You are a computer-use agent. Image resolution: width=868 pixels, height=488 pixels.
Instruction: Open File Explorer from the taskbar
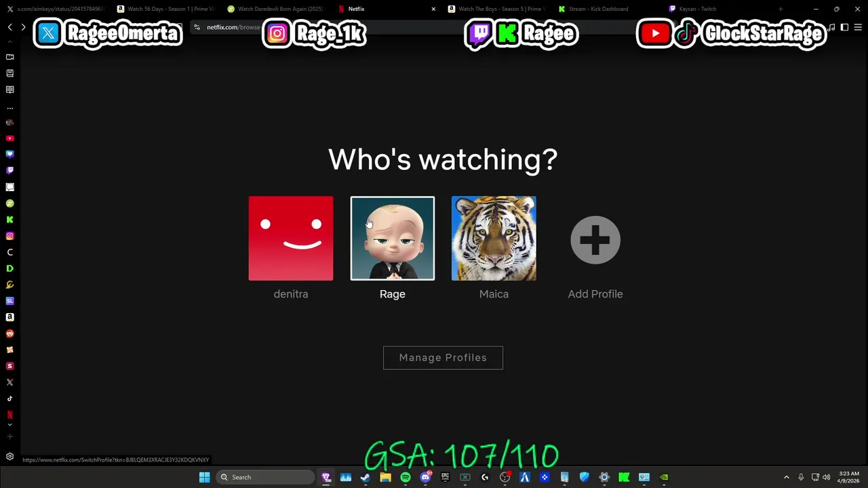pos(385,477)
